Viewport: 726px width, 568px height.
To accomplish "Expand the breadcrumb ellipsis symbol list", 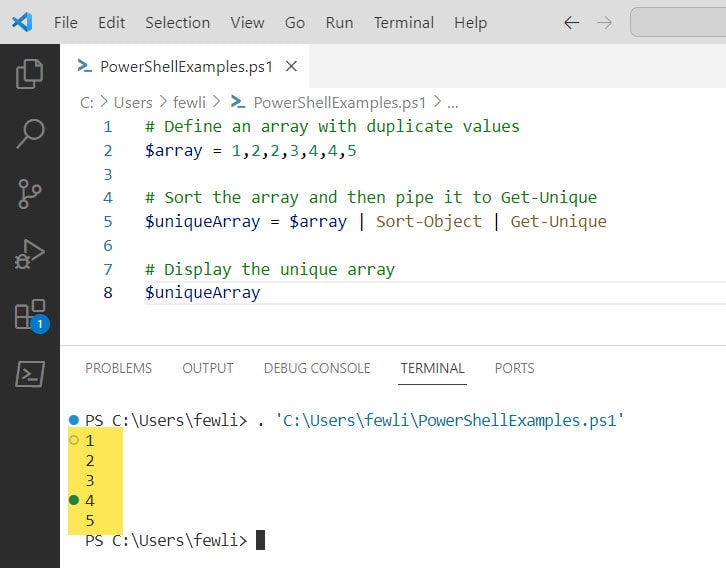I will (452, 103).
